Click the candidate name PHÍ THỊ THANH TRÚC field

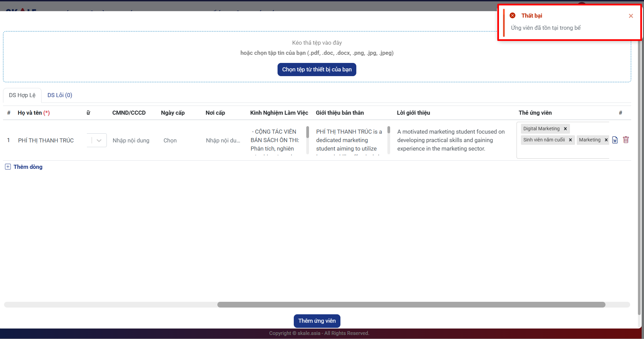[46, 140]
